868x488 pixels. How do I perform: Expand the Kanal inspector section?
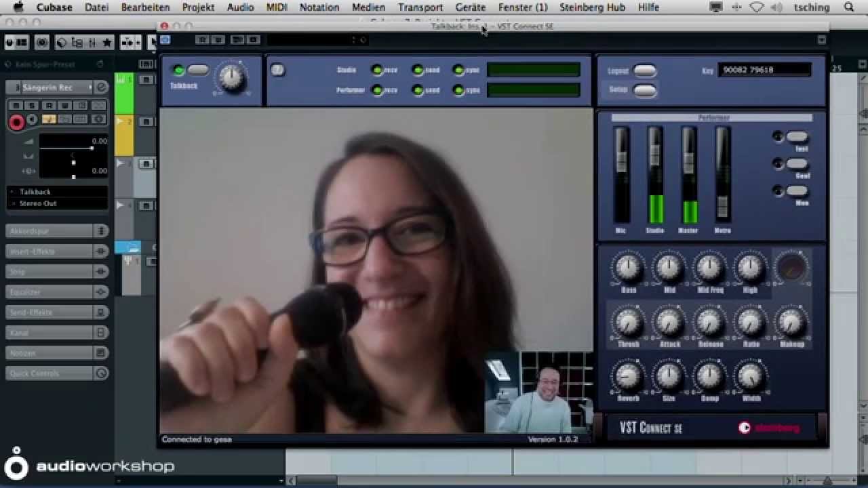(x=50, y=333)
